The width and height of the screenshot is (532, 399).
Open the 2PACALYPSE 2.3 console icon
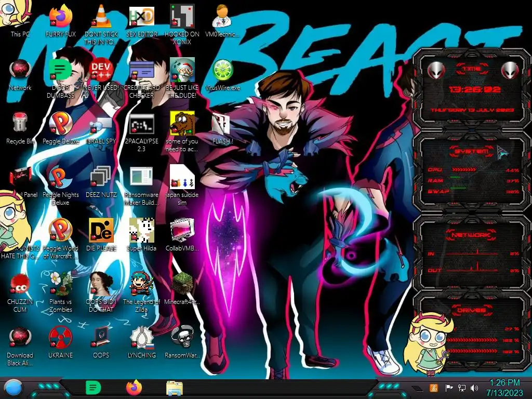(x=142, y=132)
